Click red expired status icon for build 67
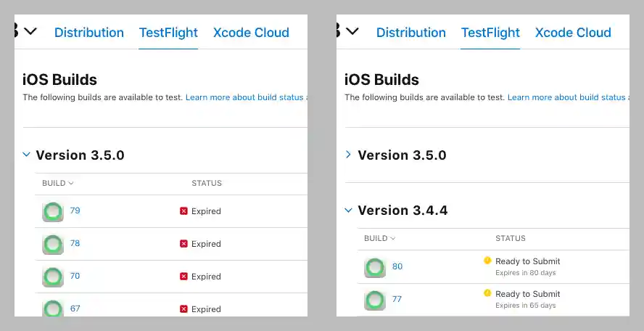The height and width of the screenshot is (331, 644). [x=183, y=308]
